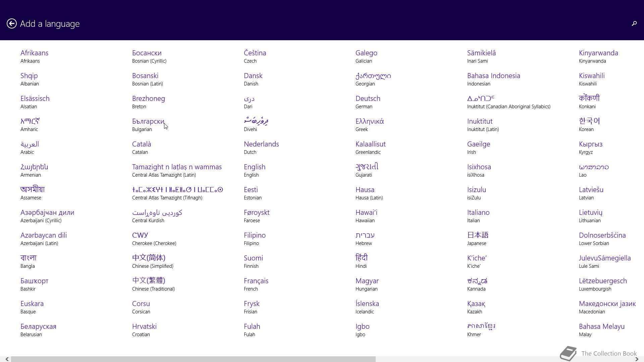The image size is (644, 362).
Task: Select Georgian language
Action: click(x=373, y=79)
